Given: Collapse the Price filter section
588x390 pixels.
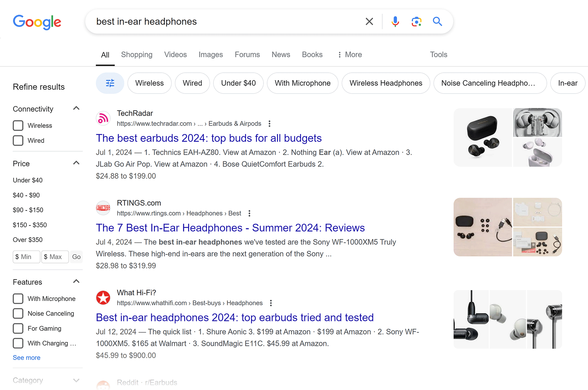Looking at the screenshot, I should tap(76, 163).
